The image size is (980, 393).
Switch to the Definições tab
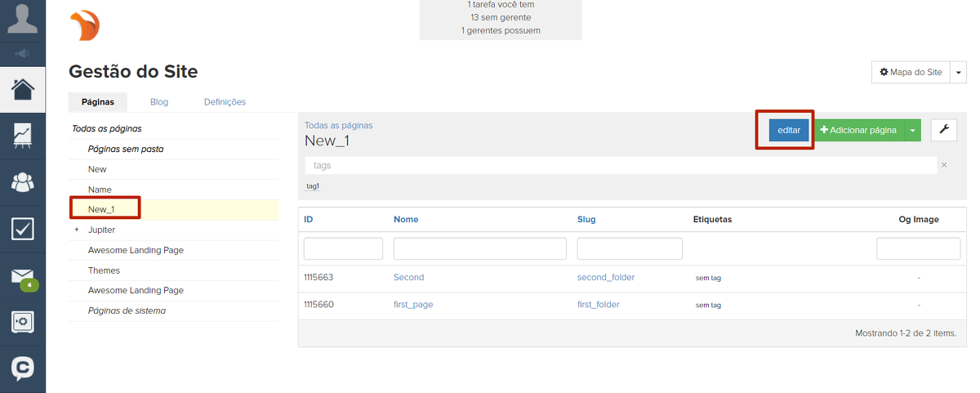(225, 102)
